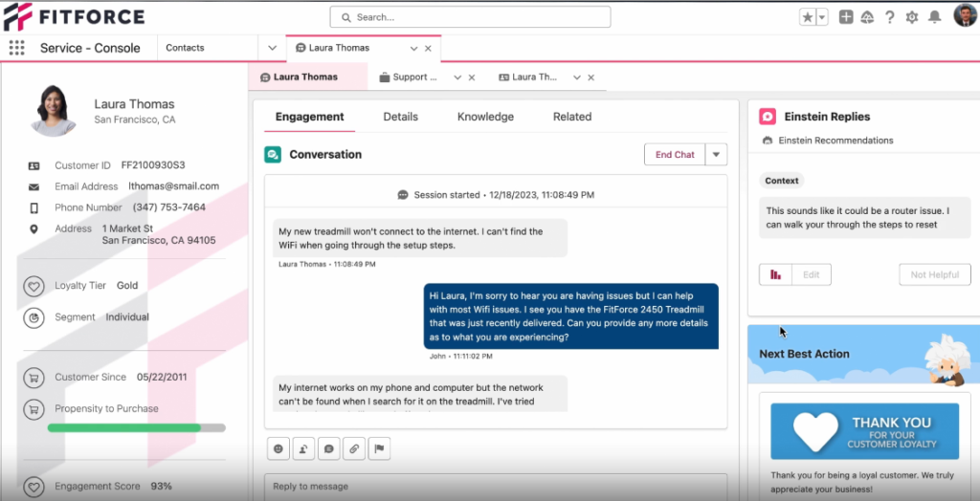Click the Loyalty Tier heart icon
The width and height of the screenshot is (980, 501).
pos(33,287)
